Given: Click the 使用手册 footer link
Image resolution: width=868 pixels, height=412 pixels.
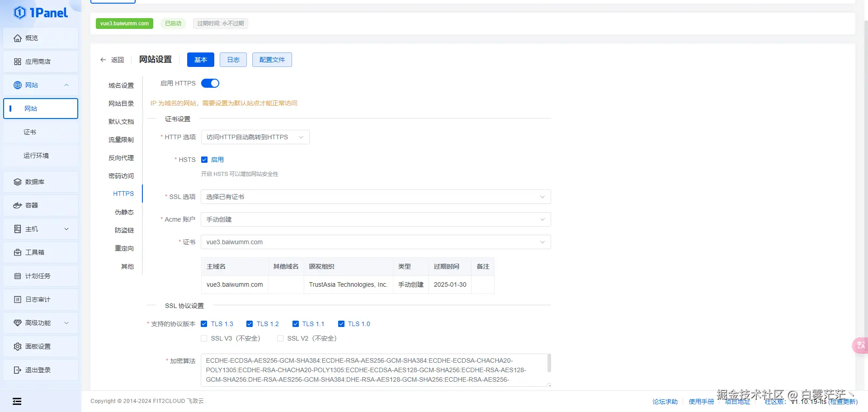Looking at the screenshot, I should (701, 402).
